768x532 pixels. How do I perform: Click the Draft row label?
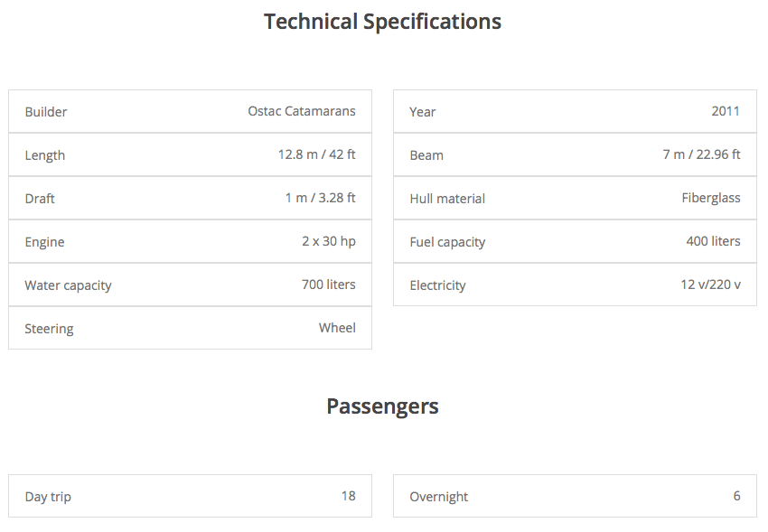[x=40, y=198]
